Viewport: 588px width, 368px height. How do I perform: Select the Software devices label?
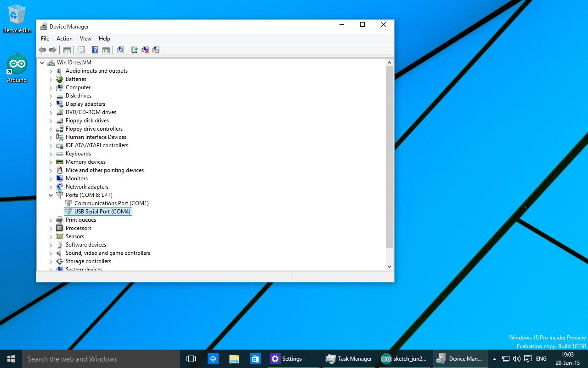point(86,245)
